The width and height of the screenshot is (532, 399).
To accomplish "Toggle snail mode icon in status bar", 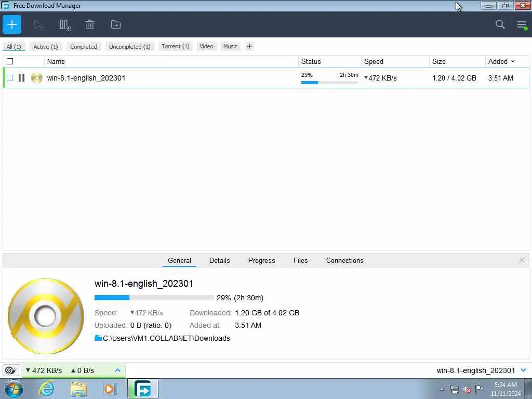I will tap(11, 370).
